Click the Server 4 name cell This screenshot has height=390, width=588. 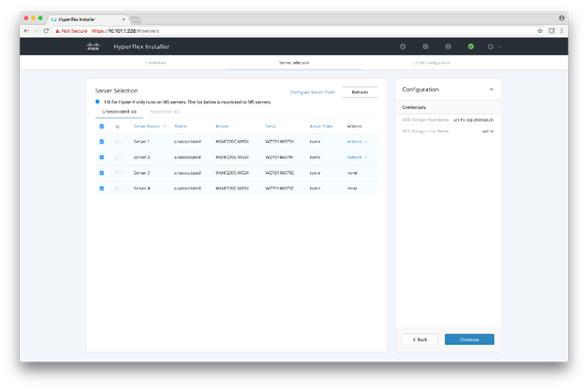point(142,189)
